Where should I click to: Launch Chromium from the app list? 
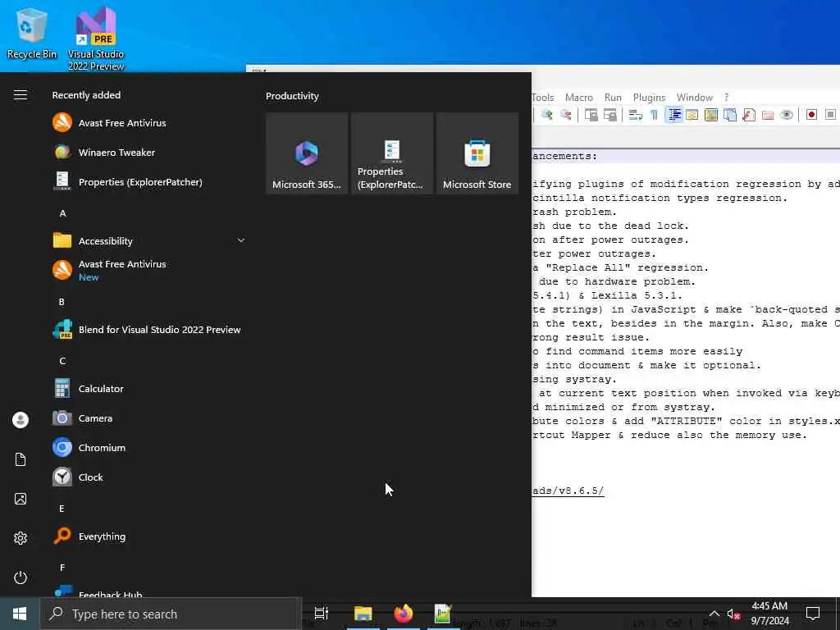pyautogui.click(x=149, y=447)
